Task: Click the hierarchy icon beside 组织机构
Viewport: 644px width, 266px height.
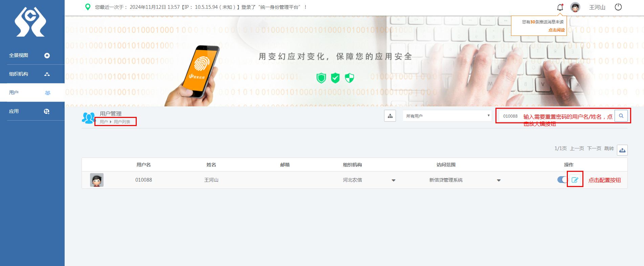Action: [47, 74]
